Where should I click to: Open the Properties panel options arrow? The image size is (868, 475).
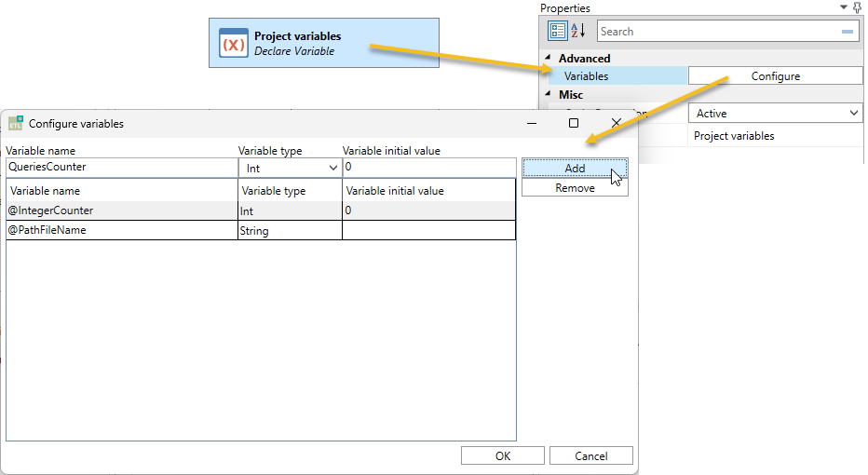(x=844, y=7)
